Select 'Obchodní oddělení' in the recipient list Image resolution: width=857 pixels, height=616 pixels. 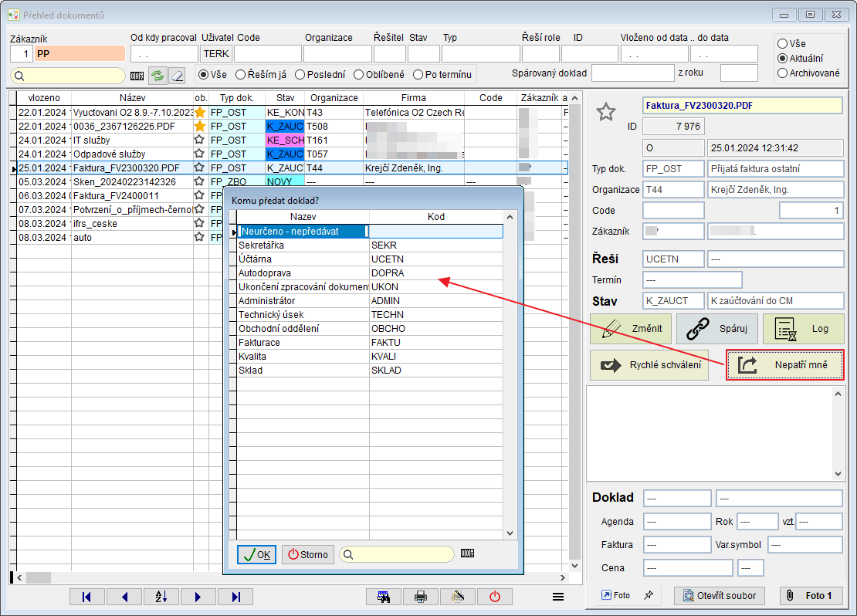[x=370, y=329]
